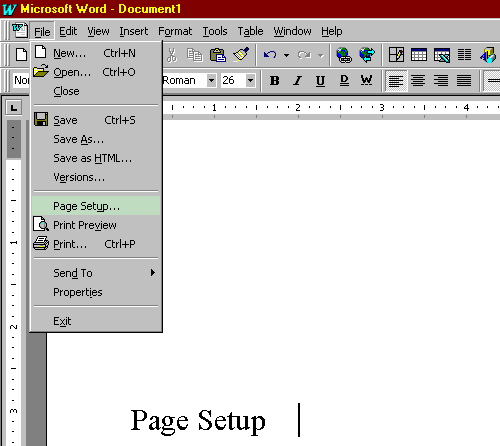This screenshot has height=446, width=500.
Task: Toggle Underline formatting
Action: pos(320,80)
